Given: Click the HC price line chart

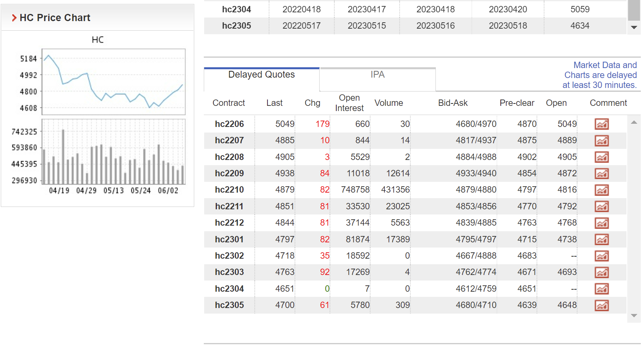Looking at the screenshot, I should [x=113, y=82].
